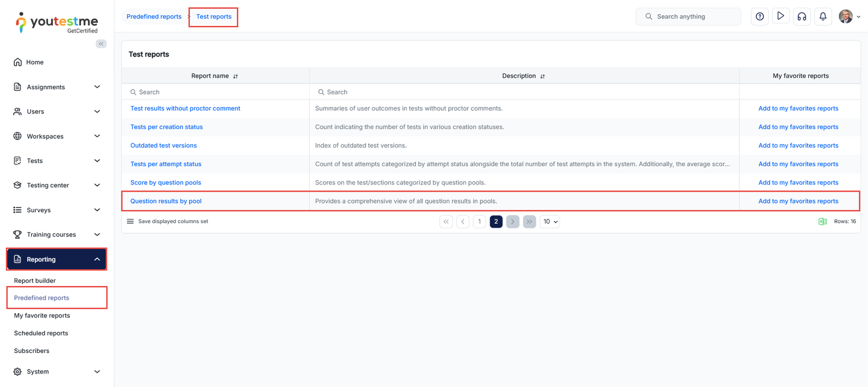Open help via question mark icon

click(759, 16)
